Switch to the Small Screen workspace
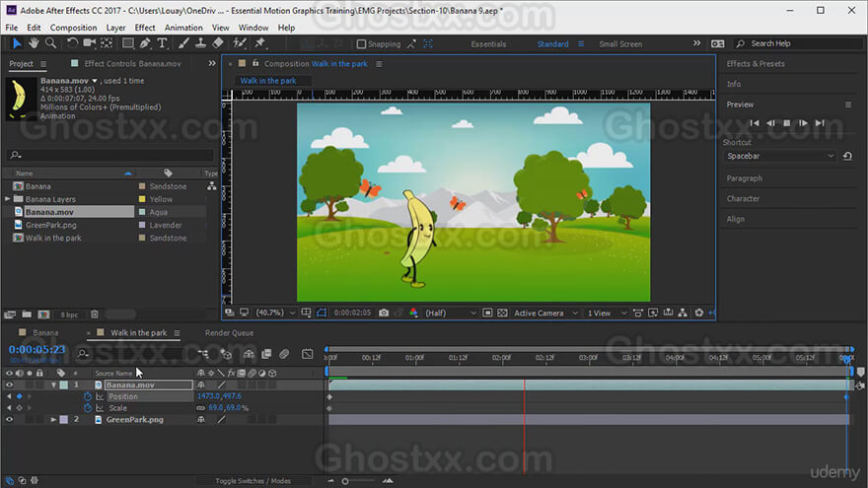This screenshot has height=488, width=868. (620, 44)
